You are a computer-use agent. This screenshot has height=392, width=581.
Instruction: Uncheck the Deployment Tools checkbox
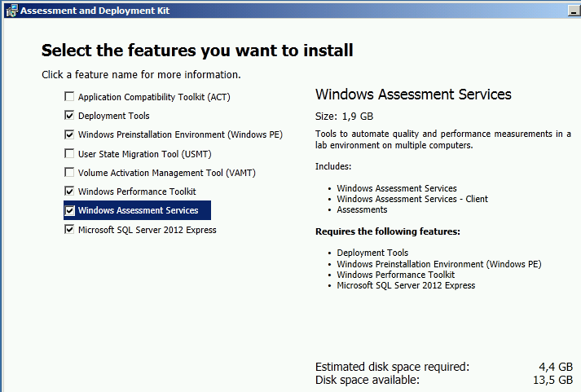[x=69, y=116]
